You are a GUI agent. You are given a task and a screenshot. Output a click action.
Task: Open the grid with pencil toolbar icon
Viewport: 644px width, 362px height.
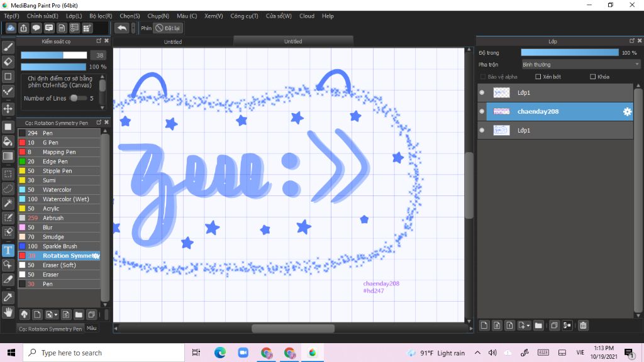pos(87,28)
